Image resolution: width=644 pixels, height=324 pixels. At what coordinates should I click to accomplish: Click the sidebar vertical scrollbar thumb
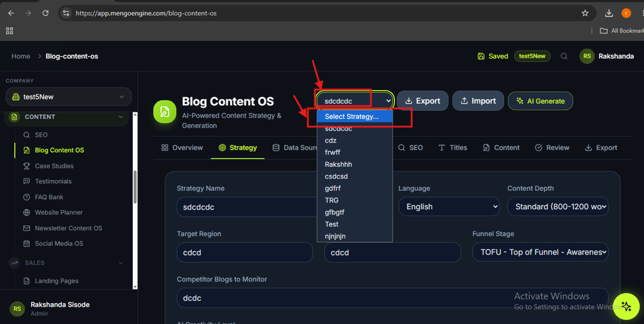click(x=135, y=187)
